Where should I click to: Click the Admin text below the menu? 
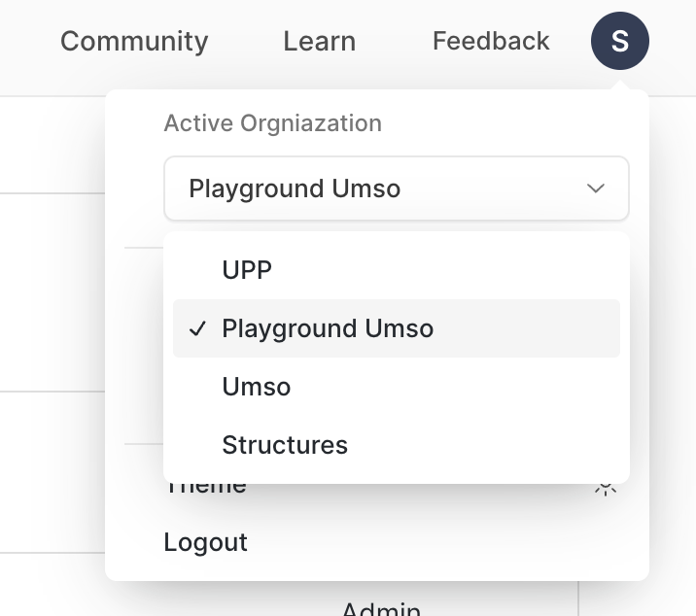point(380,608)
